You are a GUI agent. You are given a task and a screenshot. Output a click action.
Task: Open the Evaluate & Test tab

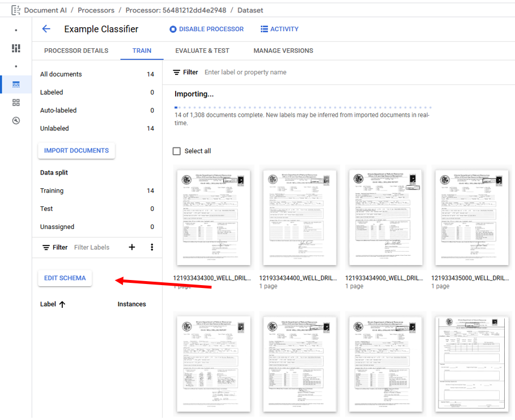[x=202, y=50]
